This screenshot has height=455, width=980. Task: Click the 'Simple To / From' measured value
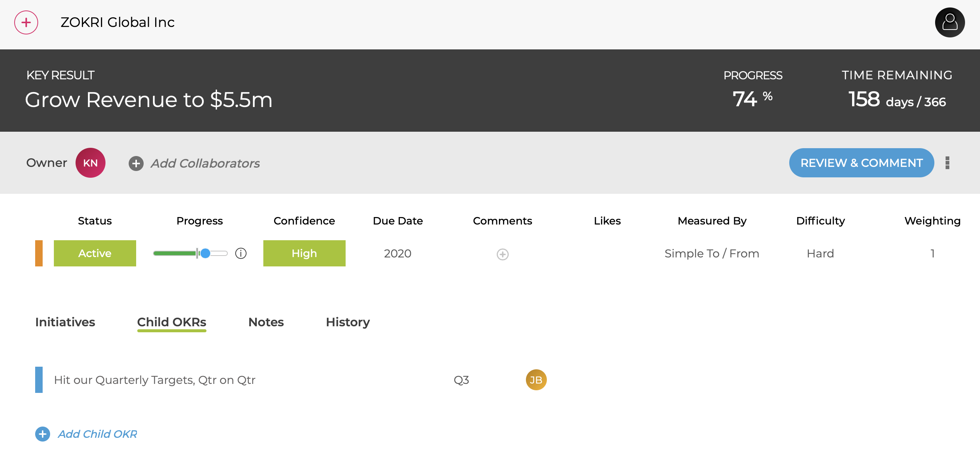click(x=712, y=253)
